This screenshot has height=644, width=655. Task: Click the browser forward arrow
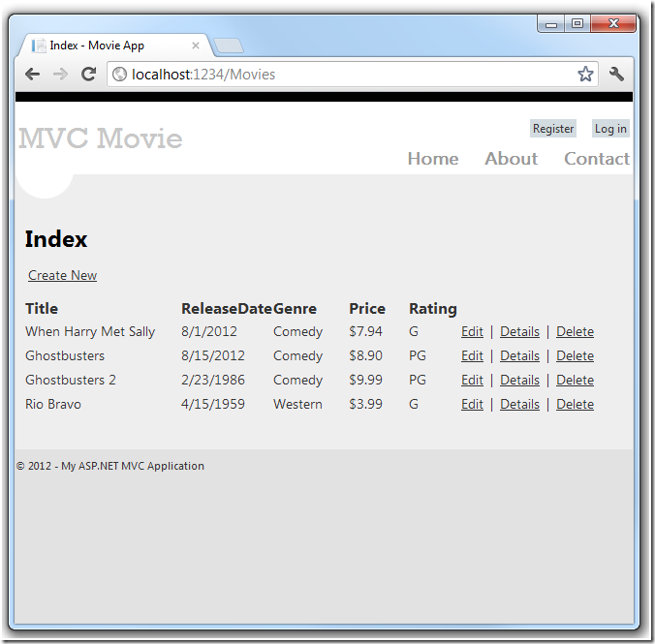(60, 75)
